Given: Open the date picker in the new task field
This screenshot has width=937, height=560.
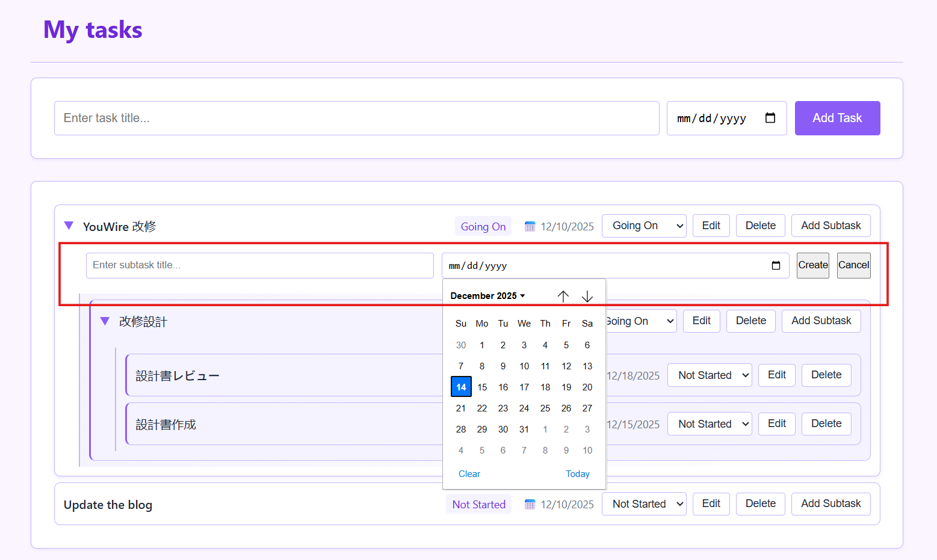Looking at the screenshot, I should [x=770, y=118].
